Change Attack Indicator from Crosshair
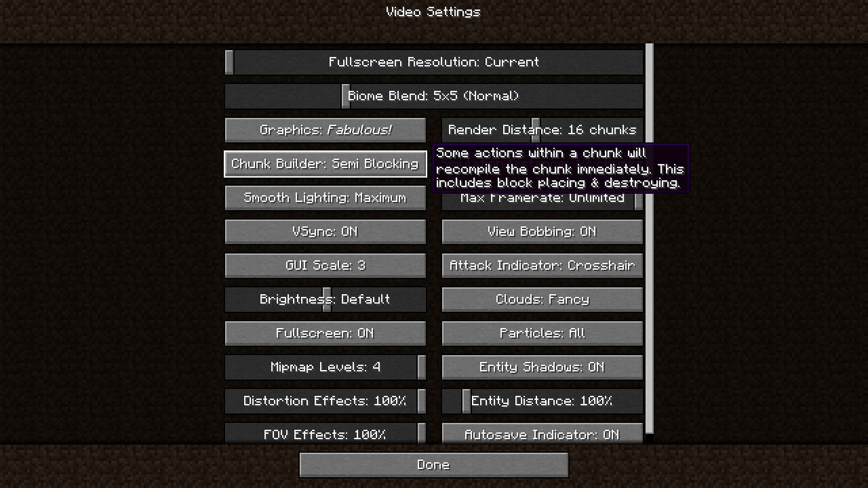This screenshot has height=488, width=868. point(542,265)
